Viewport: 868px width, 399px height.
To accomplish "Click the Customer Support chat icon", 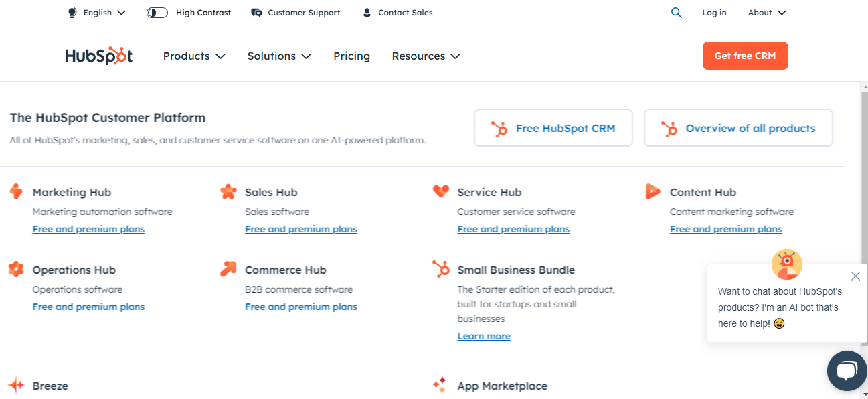I will point(256,13).
